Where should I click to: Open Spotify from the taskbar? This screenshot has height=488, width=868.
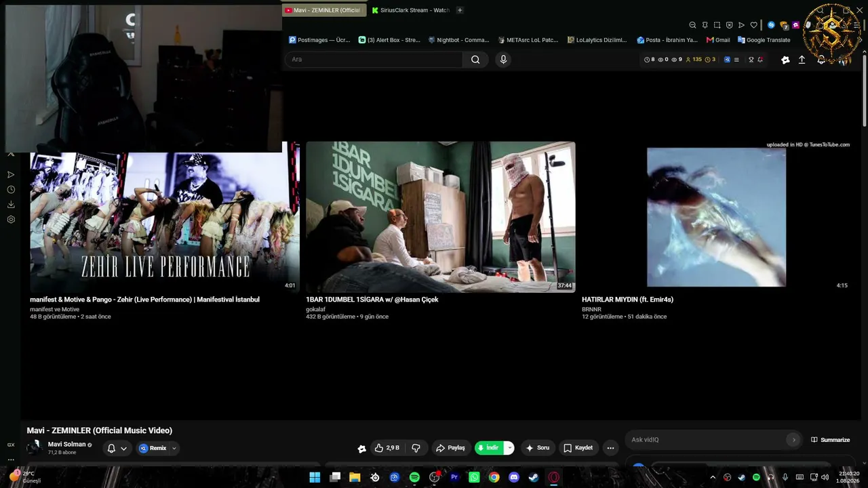coord(414,477)
